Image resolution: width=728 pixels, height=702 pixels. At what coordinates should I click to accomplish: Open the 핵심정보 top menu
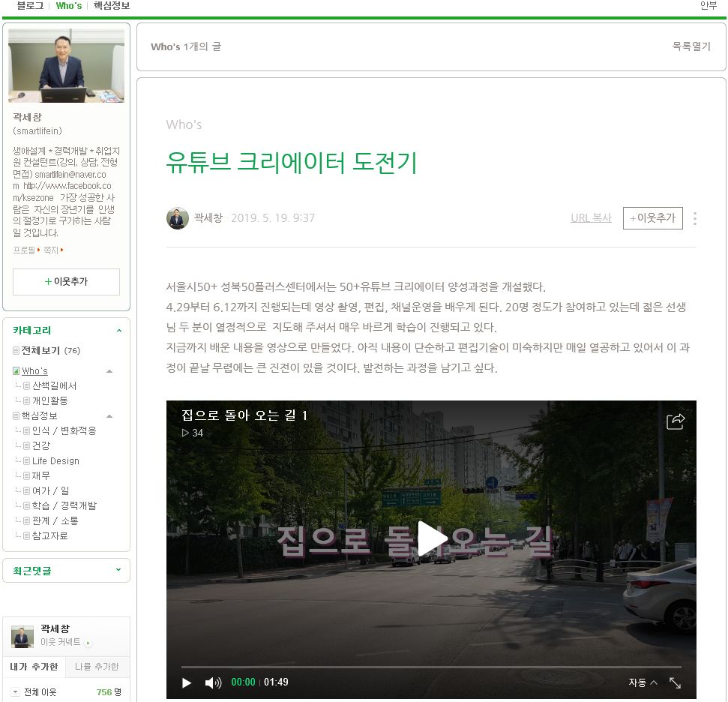(112, 5)
